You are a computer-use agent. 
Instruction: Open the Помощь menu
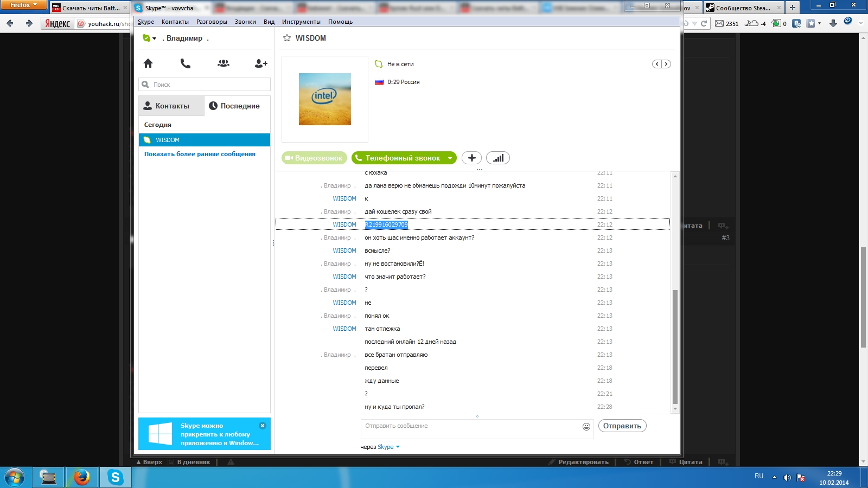click(x=340, y=22)
